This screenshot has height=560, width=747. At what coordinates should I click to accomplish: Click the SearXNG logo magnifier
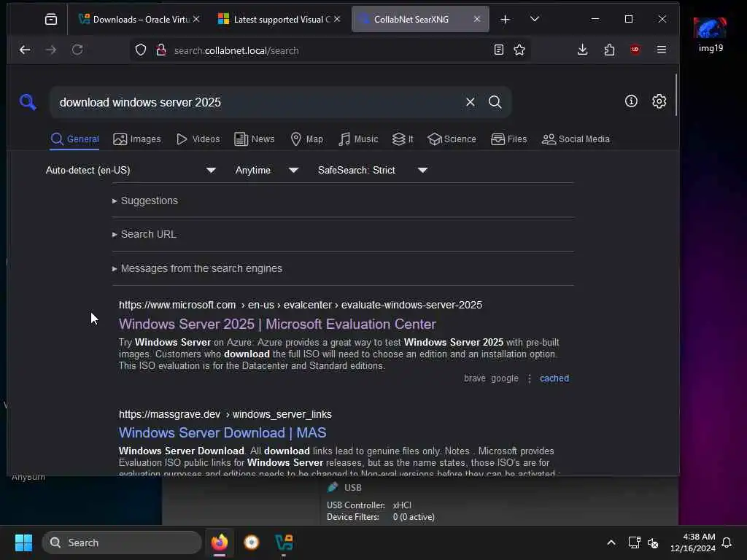28,102
